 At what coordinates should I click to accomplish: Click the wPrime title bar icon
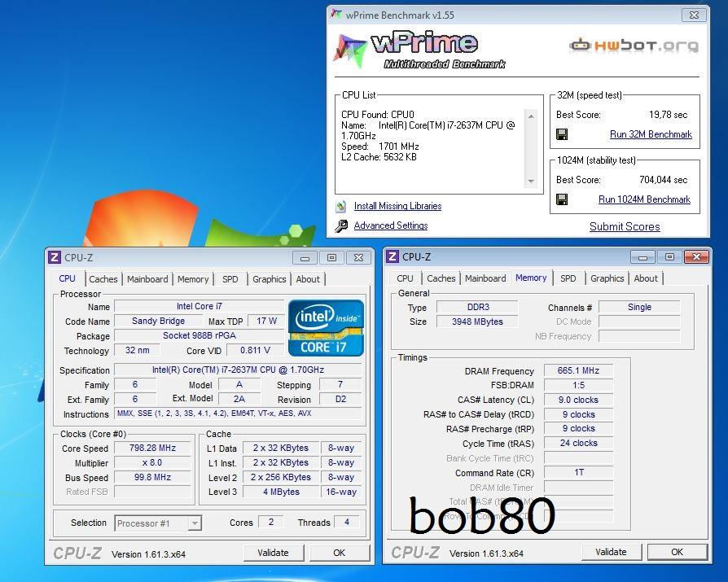click(x=336, y=15)
